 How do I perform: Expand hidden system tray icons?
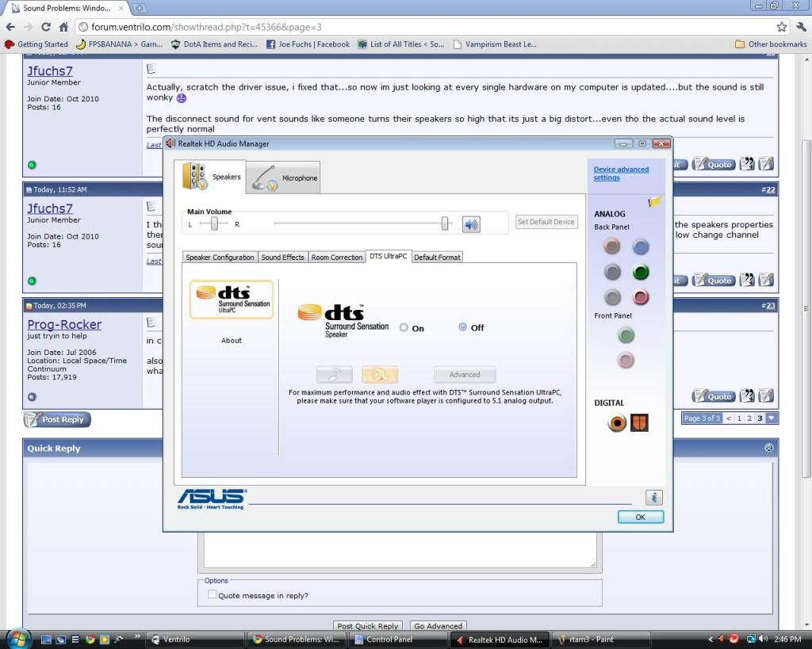click(x=710, y=639)
